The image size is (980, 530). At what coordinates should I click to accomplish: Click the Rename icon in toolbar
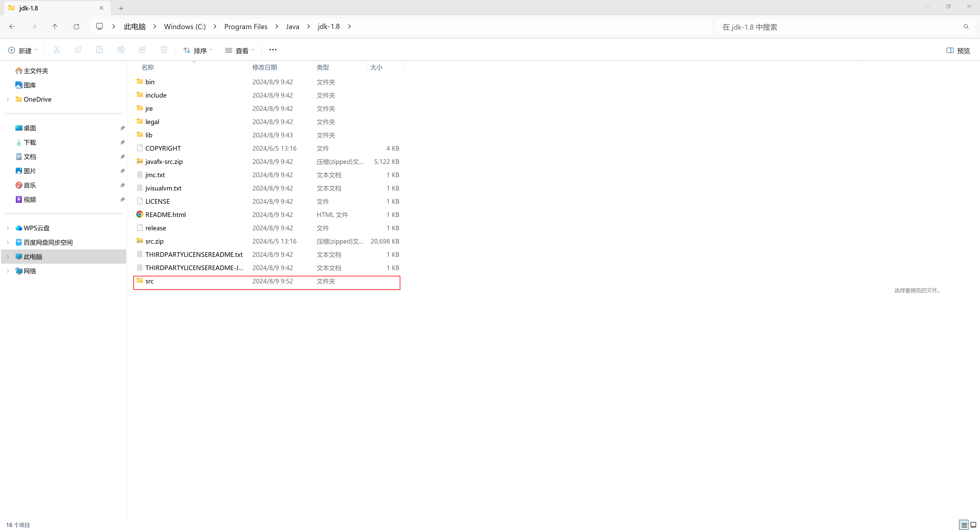click(x=121, y=50)
